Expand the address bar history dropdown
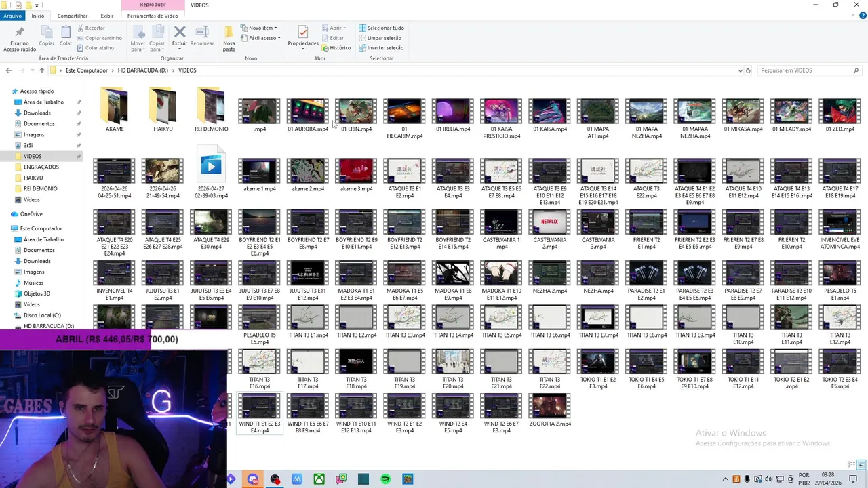 (740, 70)
